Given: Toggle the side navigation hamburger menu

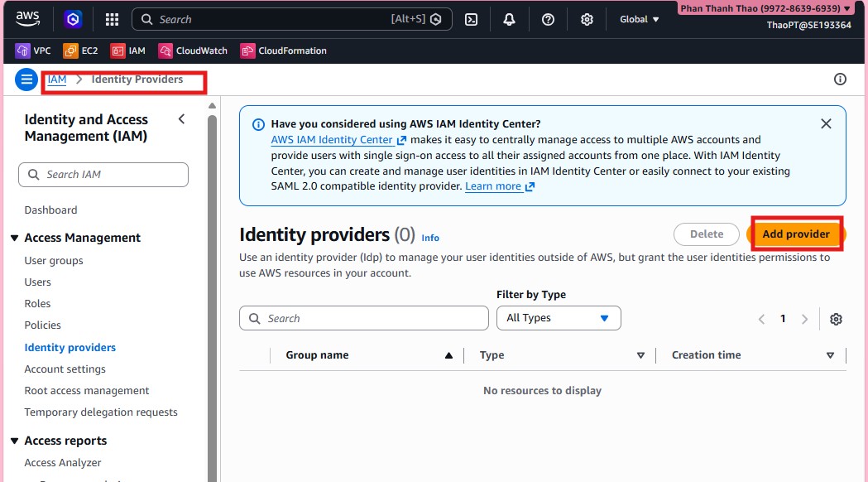Looking at the screenshot, I should [26, 80].
